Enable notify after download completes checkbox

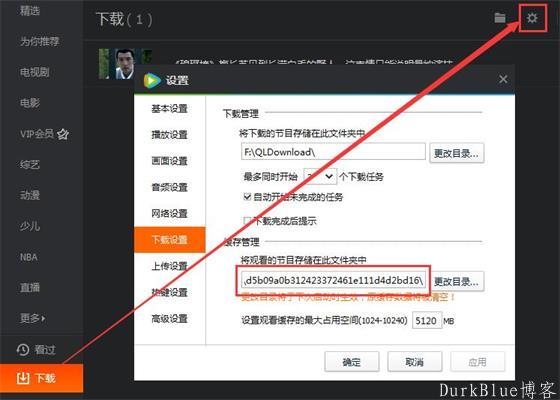pos(247,221)
